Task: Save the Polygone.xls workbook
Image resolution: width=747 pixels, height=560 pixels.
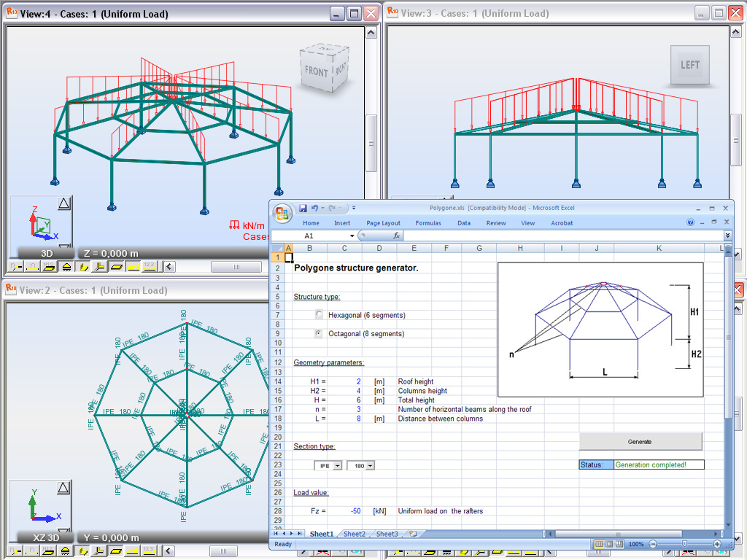Action: click(303, 208)
